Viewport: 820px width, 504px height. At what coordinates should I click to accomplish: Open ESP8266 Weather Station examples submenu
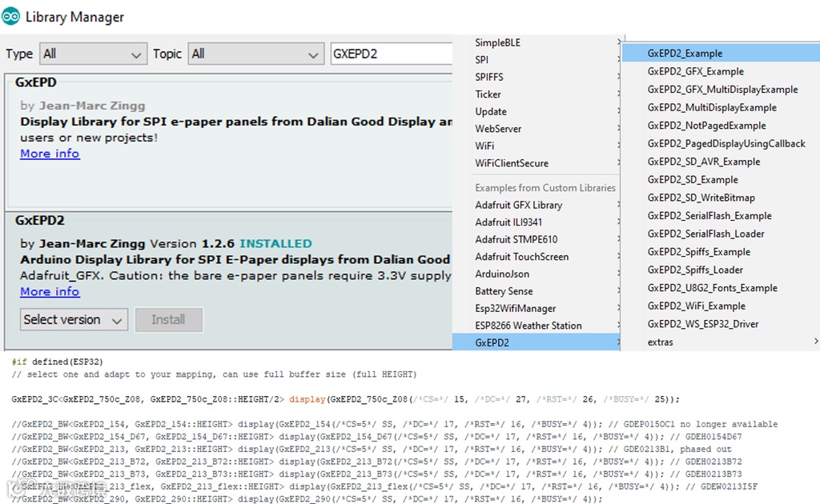click(x=537, y=326)
